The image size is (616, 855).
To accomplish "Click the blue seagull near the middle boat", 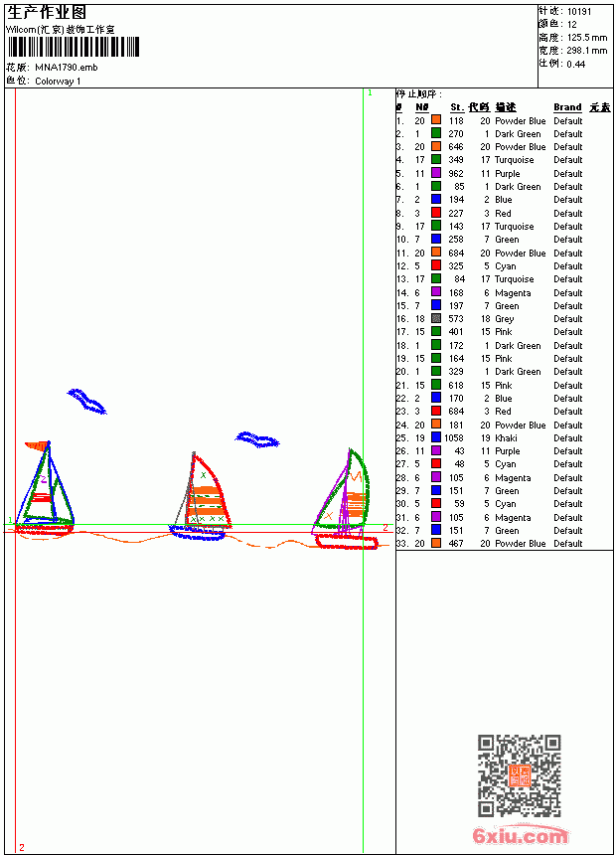I will (x=257, y=439).
